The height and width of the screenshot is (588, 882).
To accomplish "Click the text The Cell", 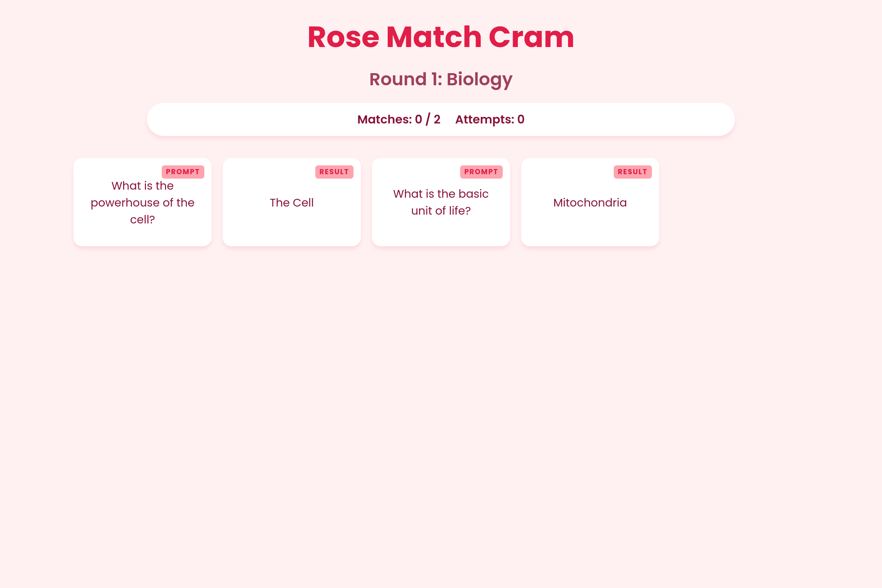I will [292, 202].
